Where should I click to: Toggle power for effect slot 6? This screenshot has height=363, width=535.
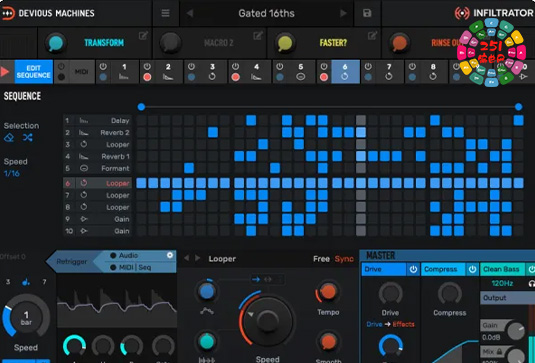[x=324, y=66]
